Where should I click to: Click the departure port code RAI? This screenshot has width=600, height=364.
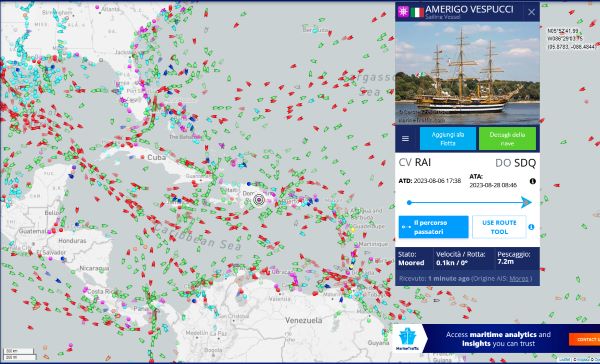click(423, 162)
